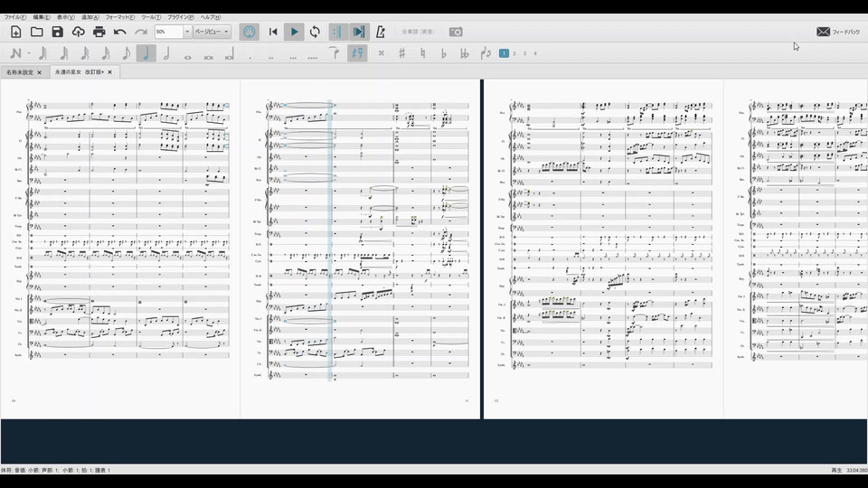
Task: Switch to the 名称未設定 tab
Action: pos(20,72)
